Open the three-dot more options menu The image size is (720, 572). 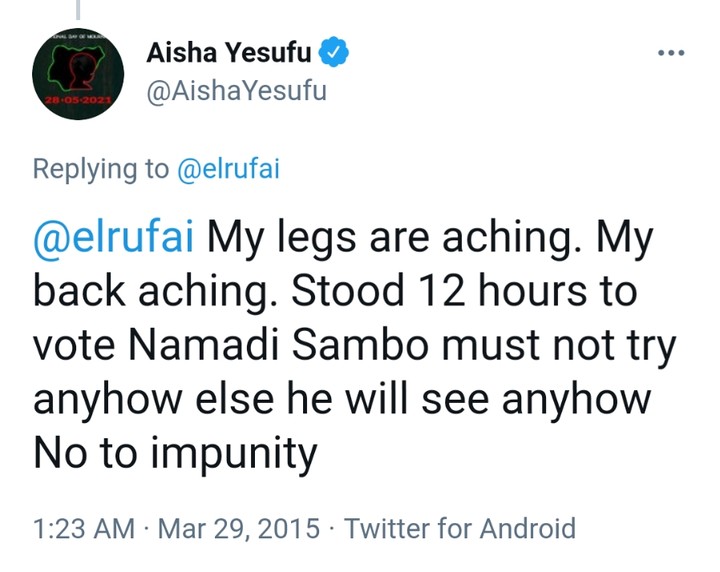(671, 52)
